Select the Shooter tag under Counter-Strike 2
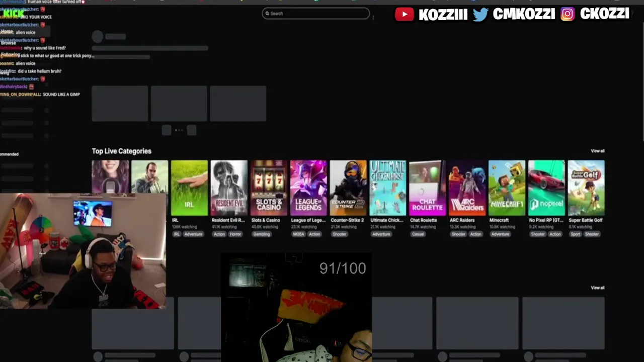This screenshot has height=362, width=644. point(340,234)
